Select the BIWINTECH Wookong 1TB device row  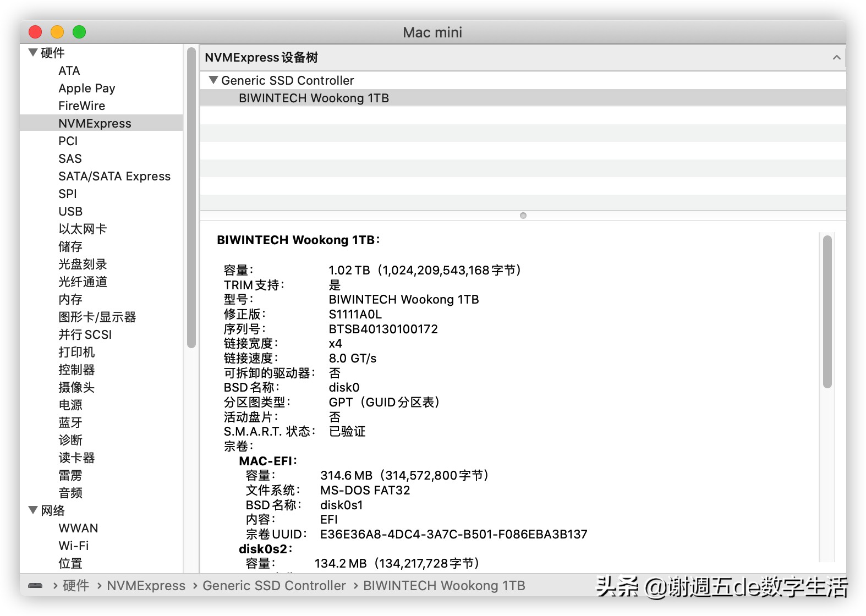pyautogui.click(x=523, y=98)
